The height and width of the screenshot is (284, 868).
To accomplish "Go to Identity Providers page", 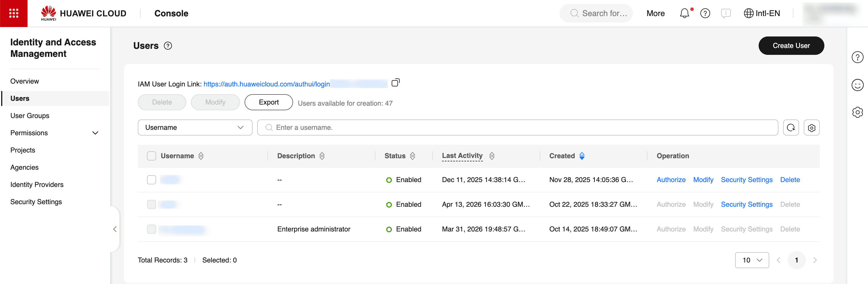I will click(37, 184).
